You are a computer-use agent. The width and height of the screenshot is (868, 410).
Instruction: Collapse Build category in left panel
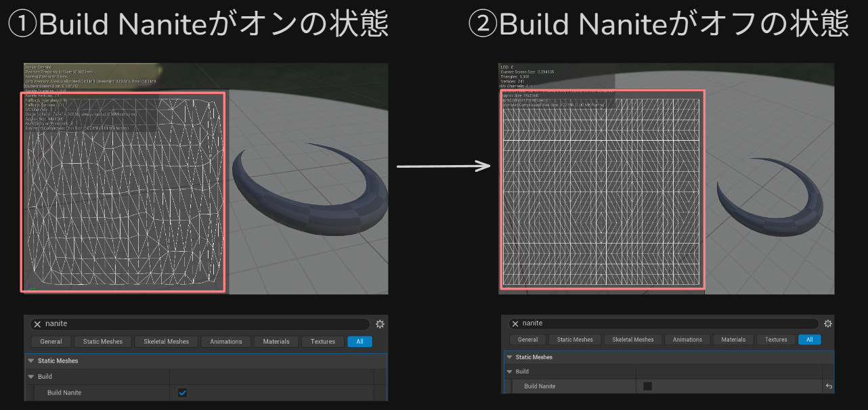pos(31,377)
